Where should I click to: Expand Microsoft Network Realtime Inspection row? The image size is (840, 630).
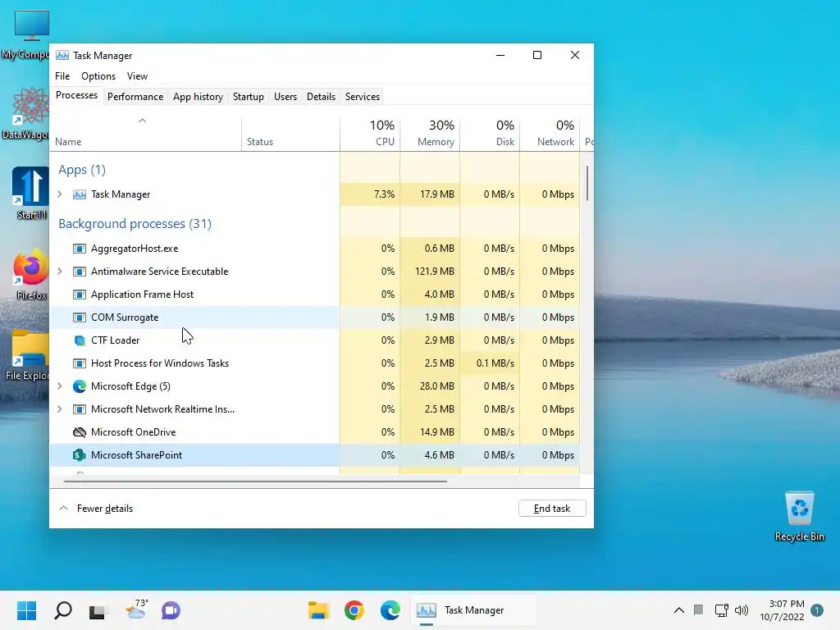point(59,409)
